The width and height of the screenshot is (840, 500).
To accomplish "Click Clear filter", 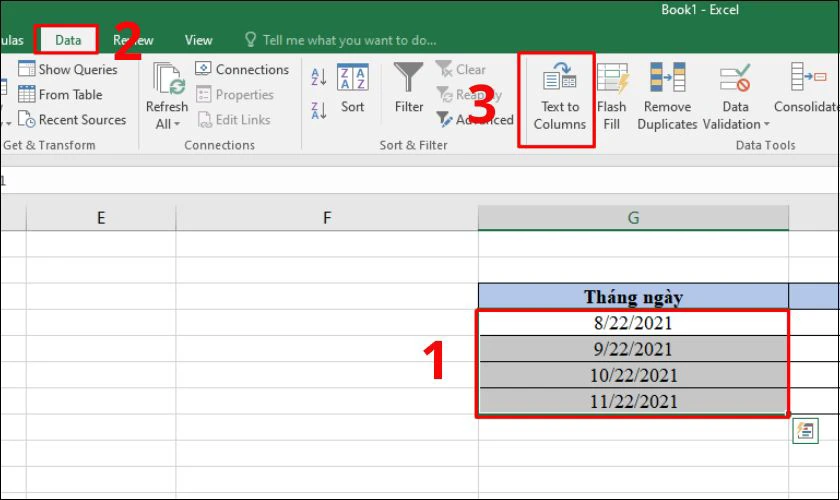I will [x=461, y=69].
